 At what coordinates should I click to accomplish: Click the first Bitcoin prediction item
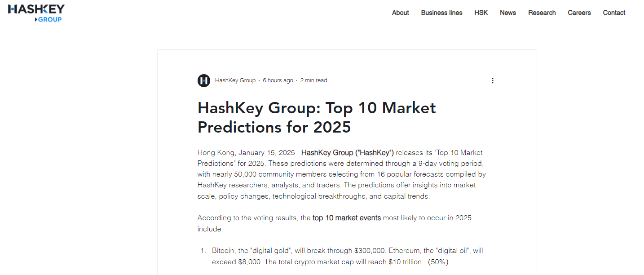[347, 256]
